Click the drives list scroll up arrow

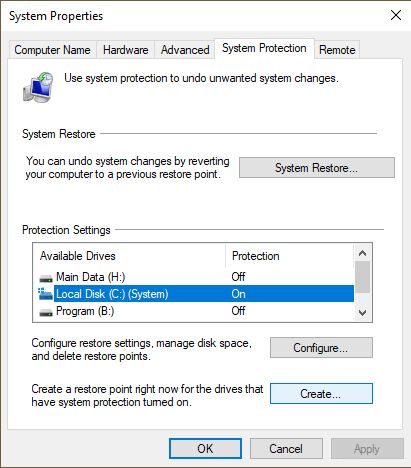coord(362,253)
